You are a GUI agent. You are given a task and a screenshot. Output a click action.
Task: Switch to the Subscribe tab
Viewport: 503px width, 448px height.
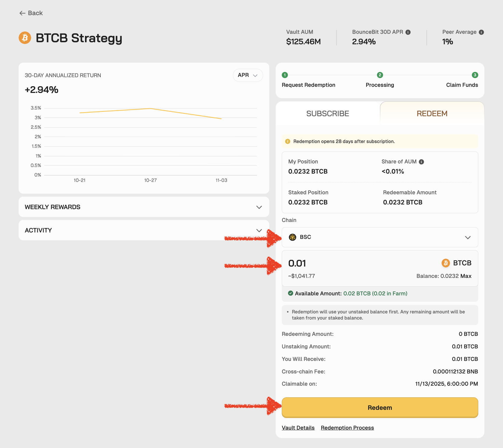point(327,114)
